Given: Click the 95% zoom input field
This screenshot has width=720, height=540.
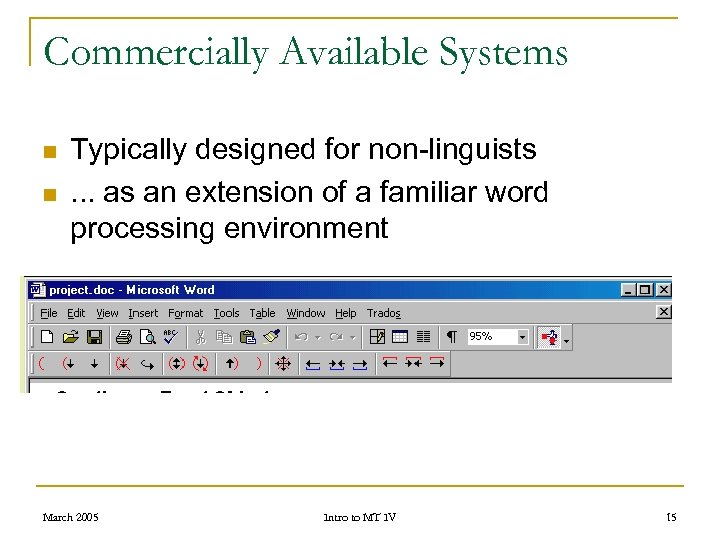Looking at the screenshot, I should (492, 337).
